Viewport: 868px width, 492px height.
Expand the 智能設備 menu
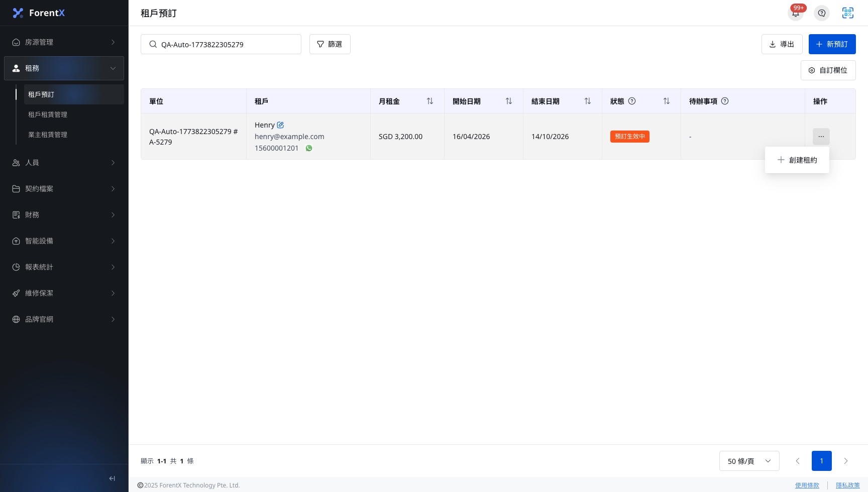point(64,241)
